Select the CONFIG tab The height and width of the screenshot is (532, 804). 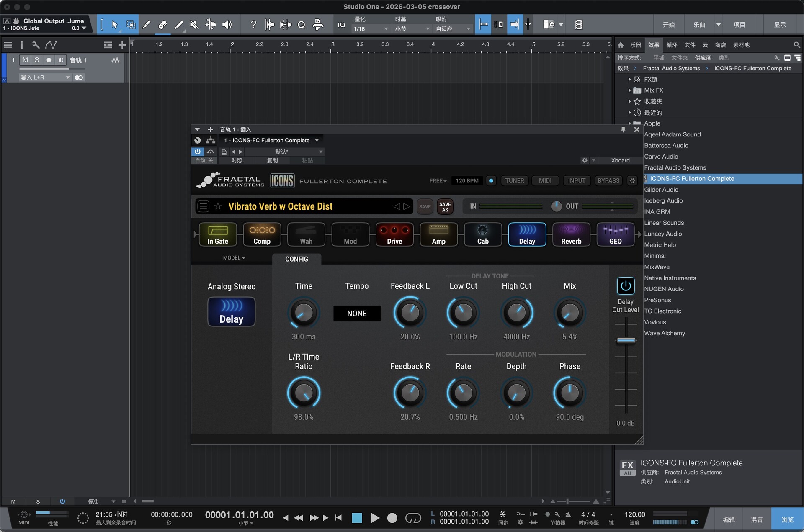(296, 259)
